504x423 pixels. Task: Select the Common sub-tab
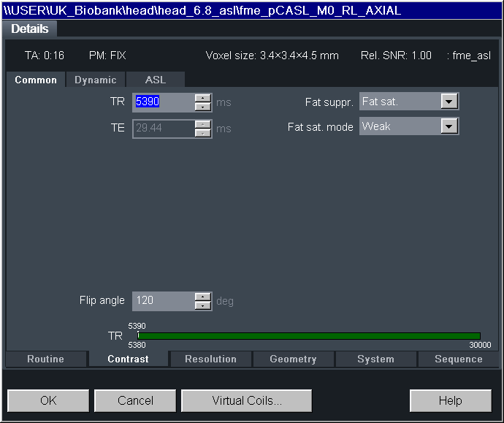(36, 80)
